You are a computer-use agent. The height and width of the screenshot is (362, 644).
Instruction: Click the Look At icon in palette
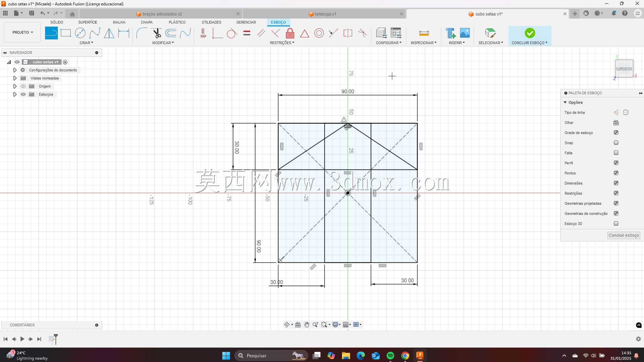tap(616, 123)
